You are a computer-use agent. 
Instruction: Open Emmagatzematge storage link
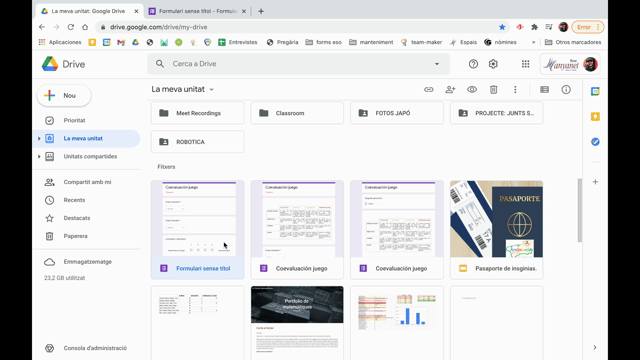pos(86,262)
